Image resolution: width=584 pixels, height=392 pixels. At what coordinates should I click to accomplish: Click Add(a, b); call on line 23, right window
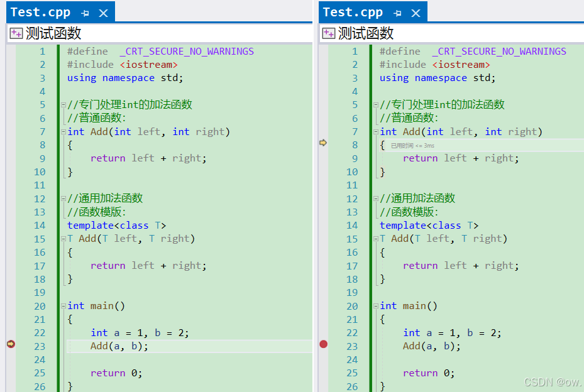[x=432, y=346]
